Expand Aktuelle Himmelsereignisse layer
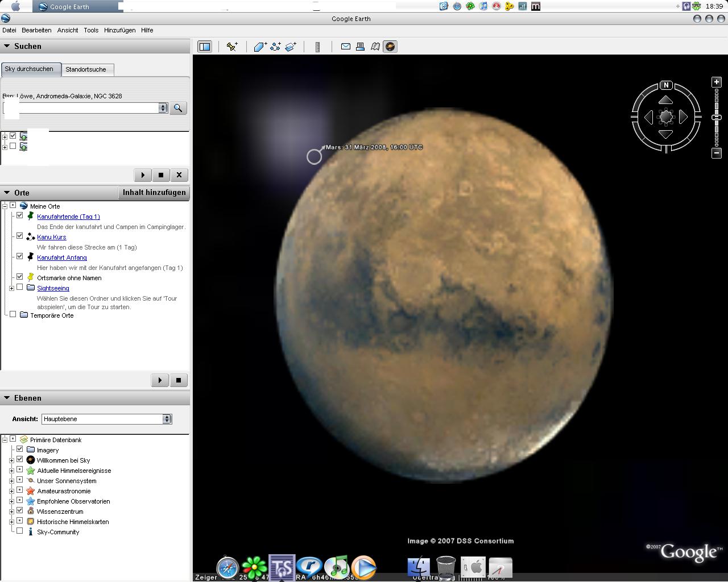728x582 pixels. 11,471
